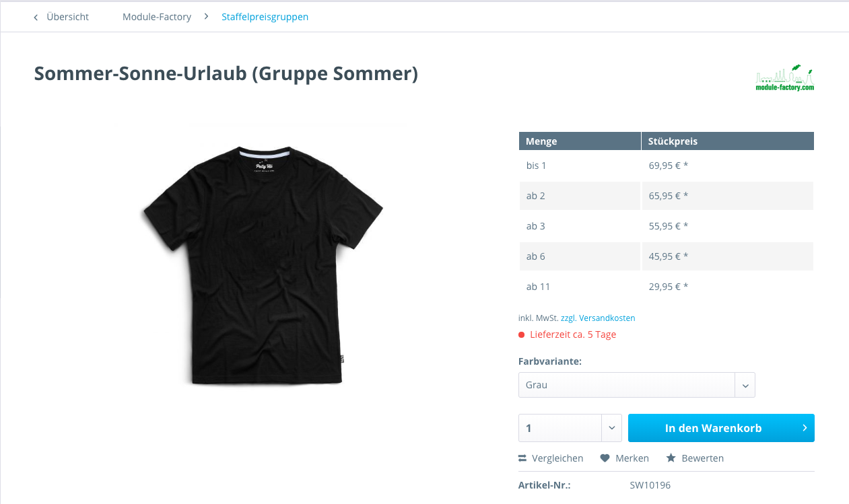Screen dimensions: 849x504
Task: Click the ab 11 price tier row
Action: coord(666,287)
